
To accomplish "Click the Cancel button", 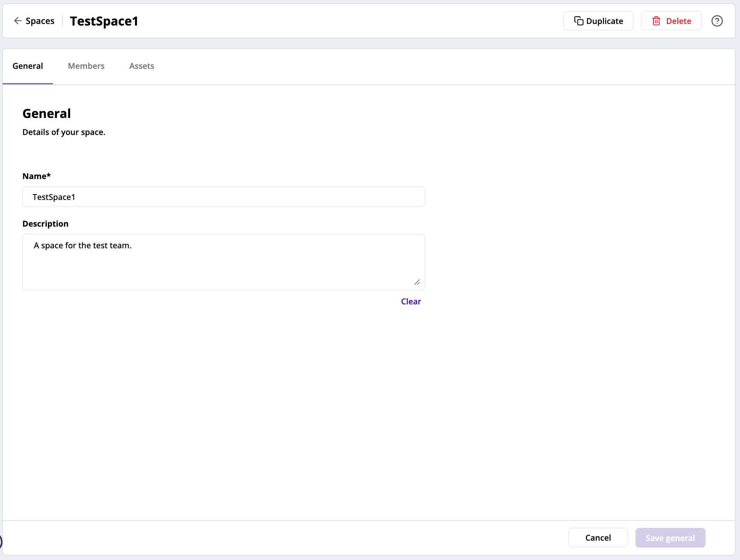I will 598,538.
